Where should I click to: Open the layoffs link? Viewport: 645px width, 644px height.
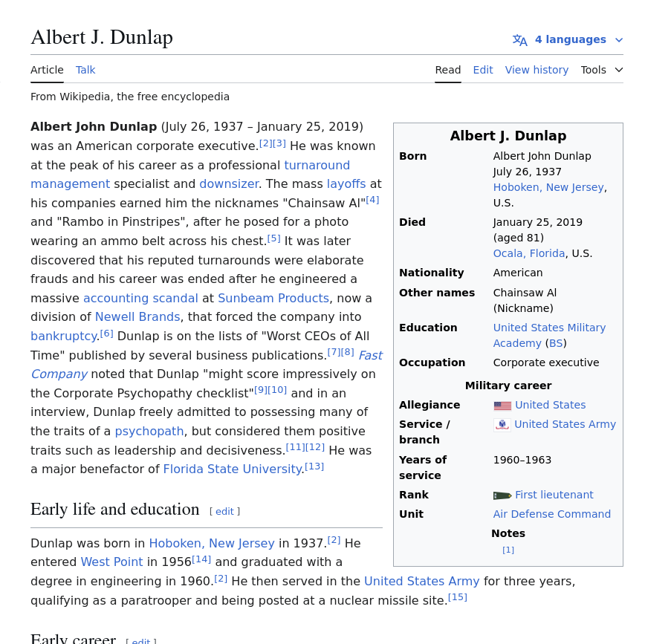tap(346, 183)
